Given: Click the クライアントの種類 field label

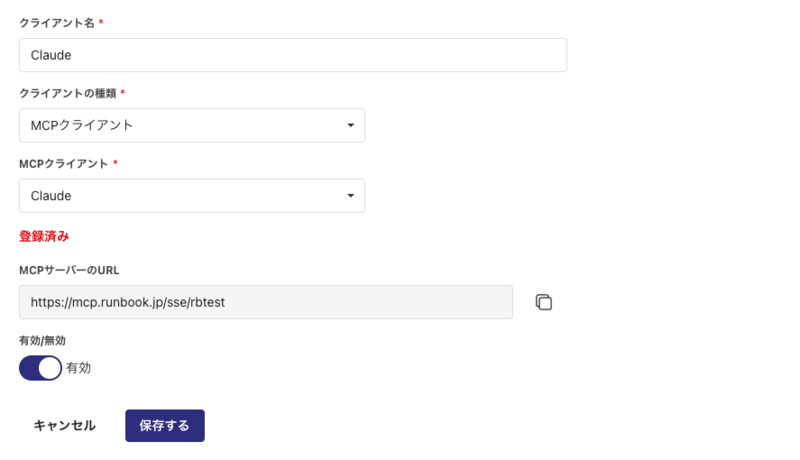Looking at the screenshot, I should [x=67, y=93].
